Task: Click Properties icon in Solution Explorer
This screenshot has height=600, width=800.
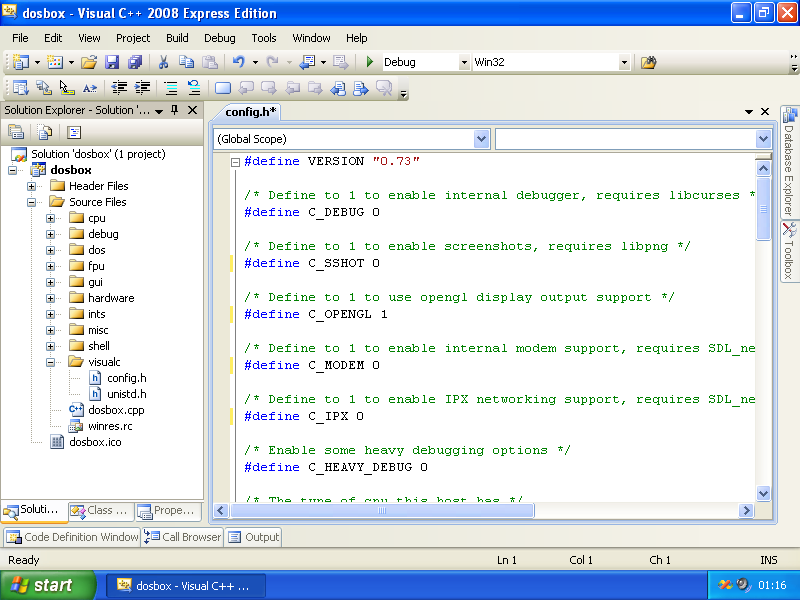Action: tap(16, 131)
